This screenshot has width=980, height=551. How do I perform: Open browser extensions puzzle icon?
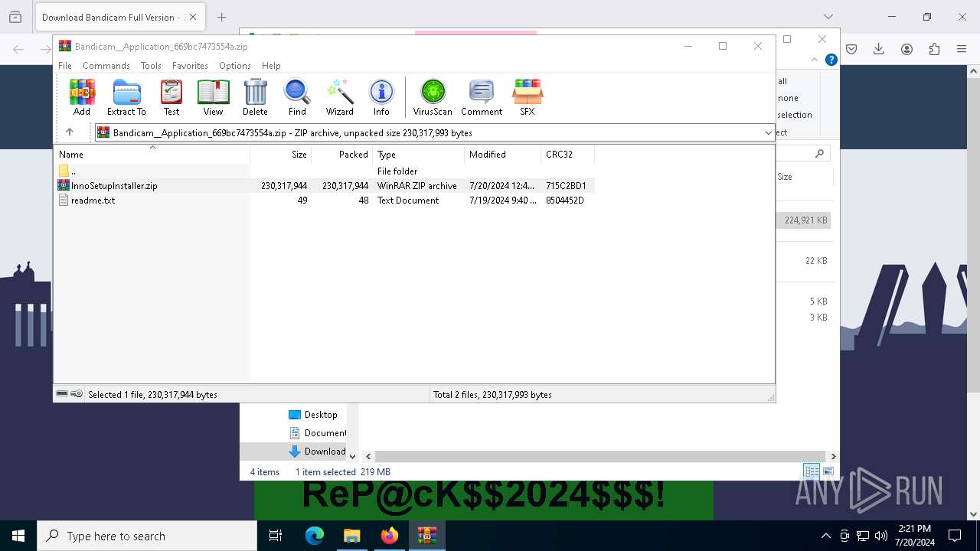point(934,49)
